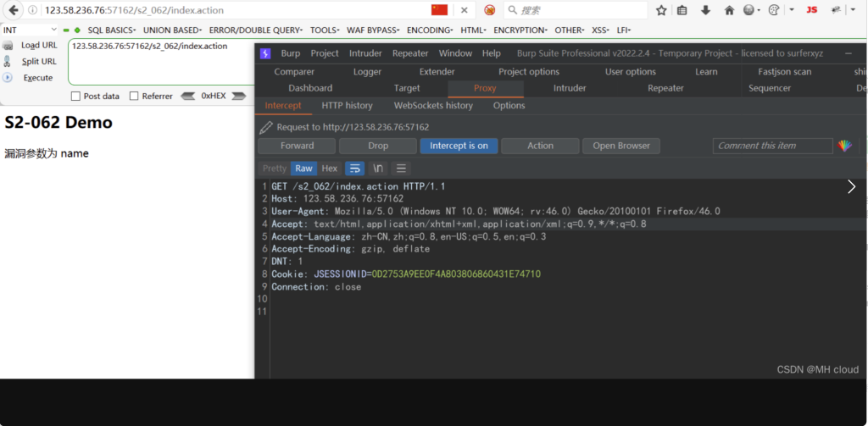Switch editor view to Raw
868x426 pixels.
pos(304,169)
